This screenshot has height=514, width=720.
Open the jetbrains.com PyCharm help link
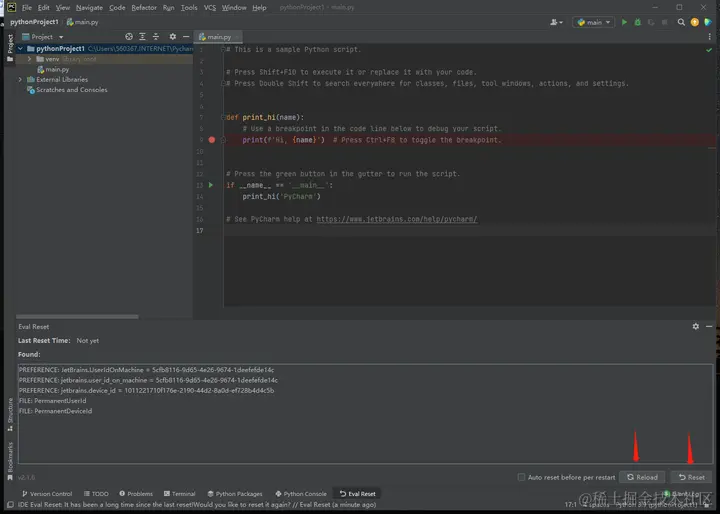click(x=397, y=219)
